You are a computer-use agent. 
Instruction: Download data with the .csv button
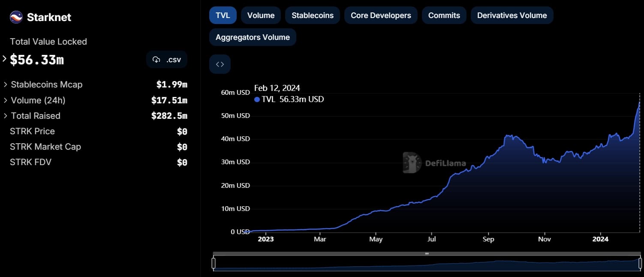(x=167, y=60)
